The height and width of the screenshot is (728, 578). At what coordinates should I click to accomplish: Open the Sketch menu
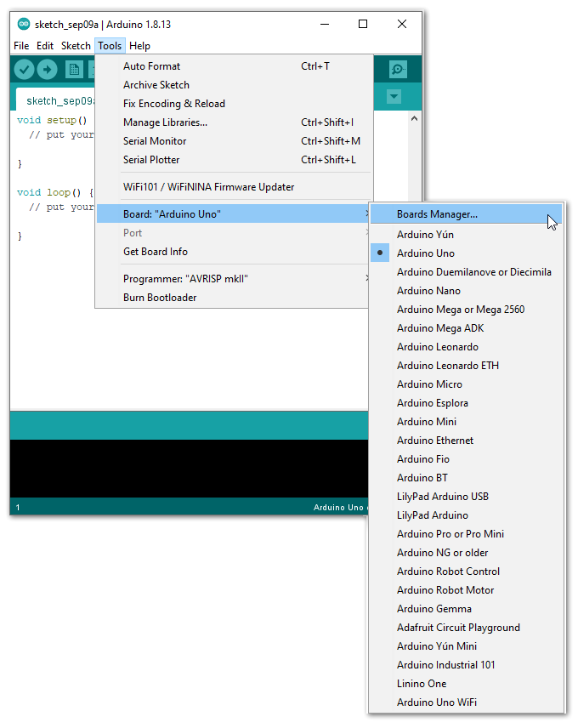[76, 46]
